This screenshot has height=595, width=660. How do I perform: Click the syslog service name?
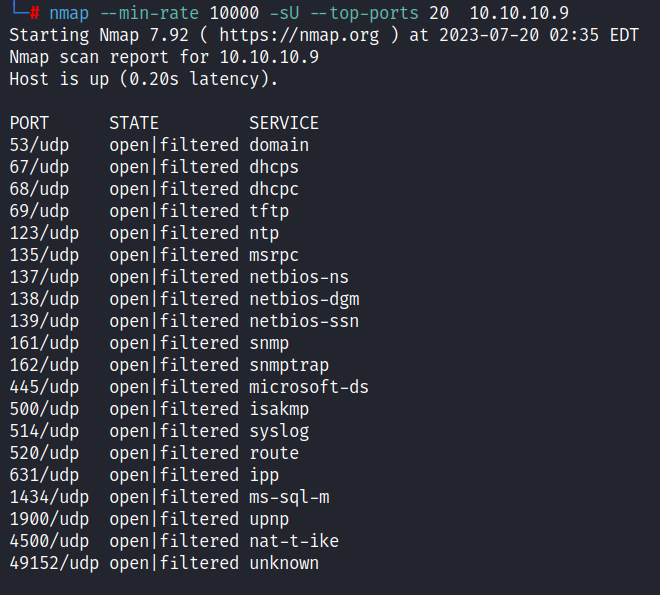click(279, 431)
